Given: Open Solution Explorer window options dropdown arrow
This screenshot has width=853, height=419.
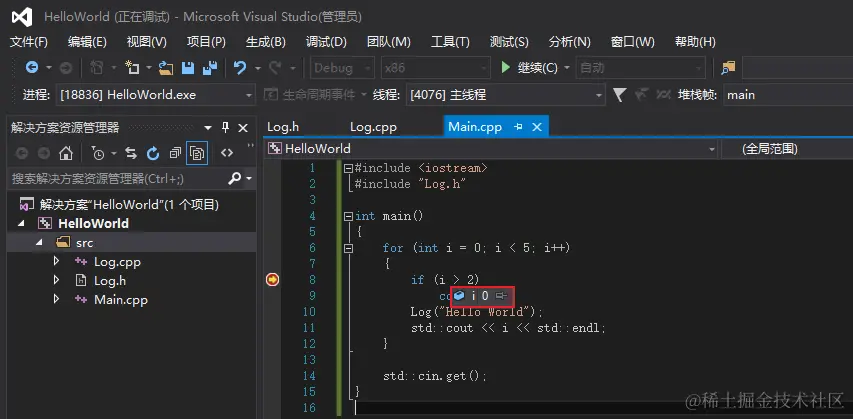Looking at the screenshot, I should click(208, 128).
